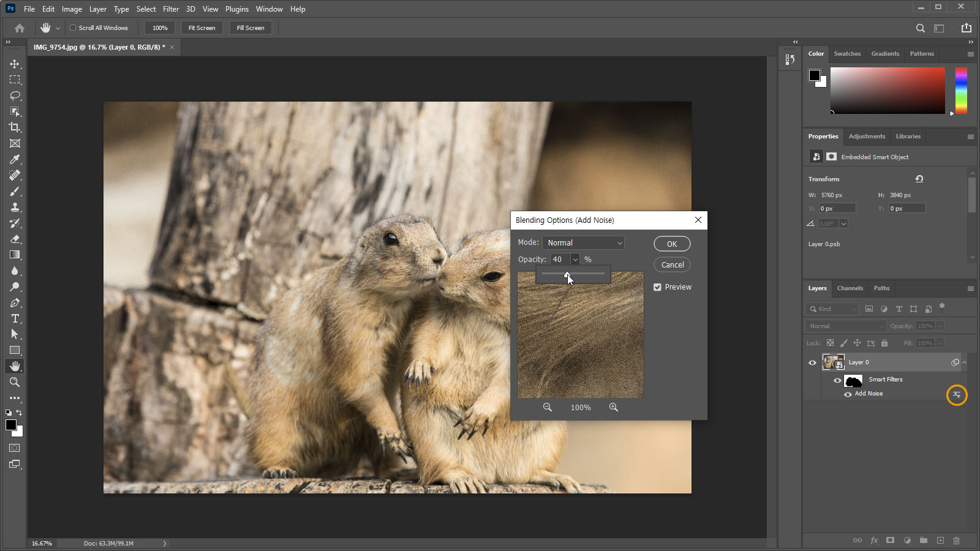Click the hue spectrum slider strip

[x=961, y=91]
